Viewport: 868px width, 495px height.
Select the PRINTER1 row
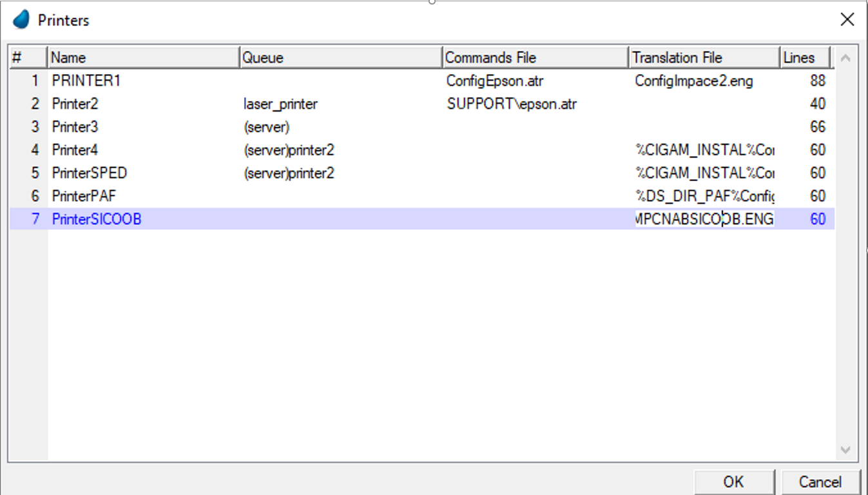(86, 81)
